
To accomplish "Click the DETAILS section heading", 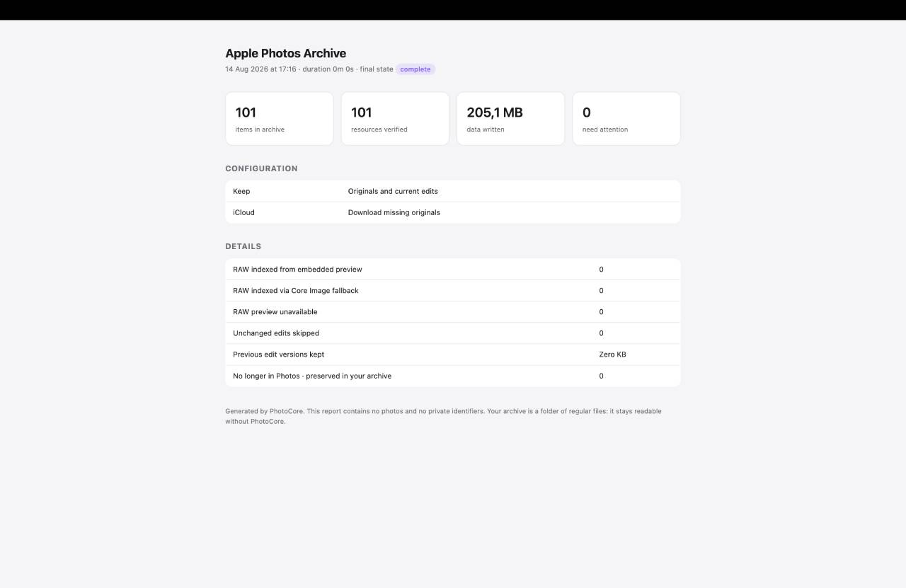I will 243,246.
